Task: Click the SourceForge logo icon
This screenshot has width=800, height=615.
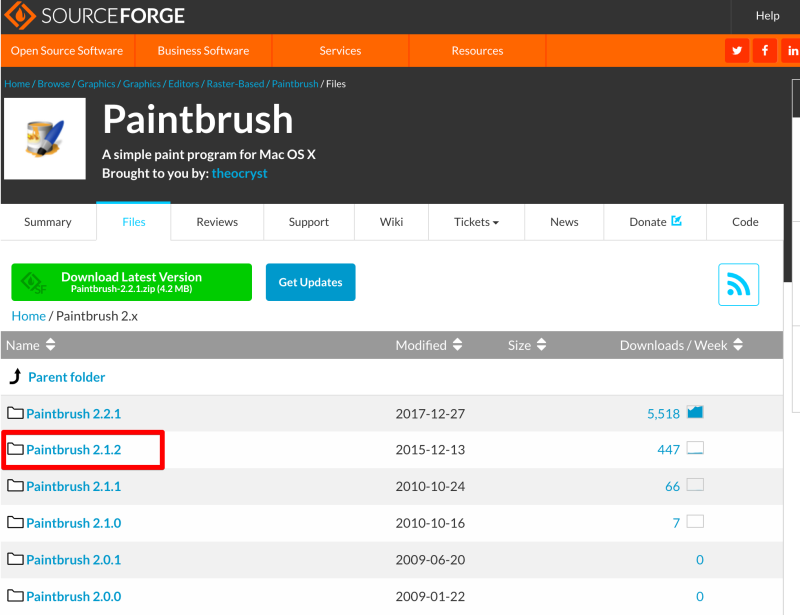Action: [x=19, y=15]
